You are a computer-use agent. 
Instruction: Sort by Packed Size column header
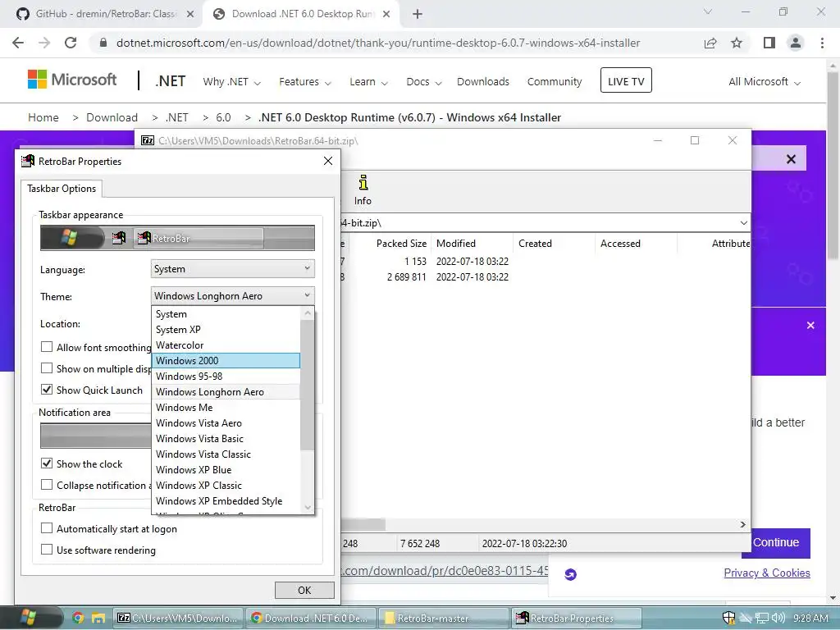click(x=401, y=243)
